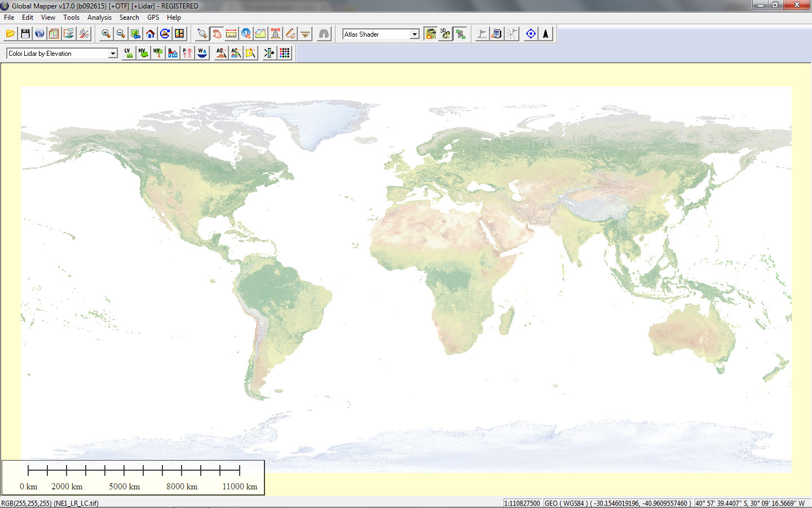The height and width of the screenshot is (508, 812).
Task: Toggle the Water lidar classification button
Action: point(201,52)
